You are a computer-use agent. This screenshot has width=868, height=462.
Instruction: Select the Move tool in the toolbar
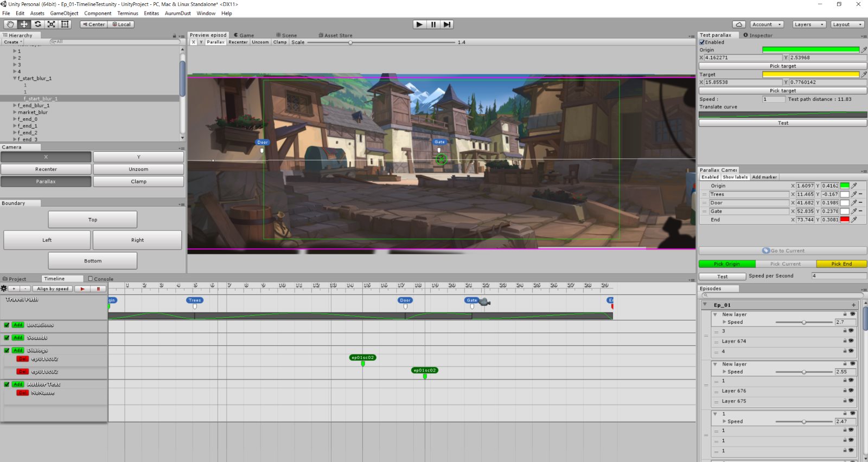point(24,24)
